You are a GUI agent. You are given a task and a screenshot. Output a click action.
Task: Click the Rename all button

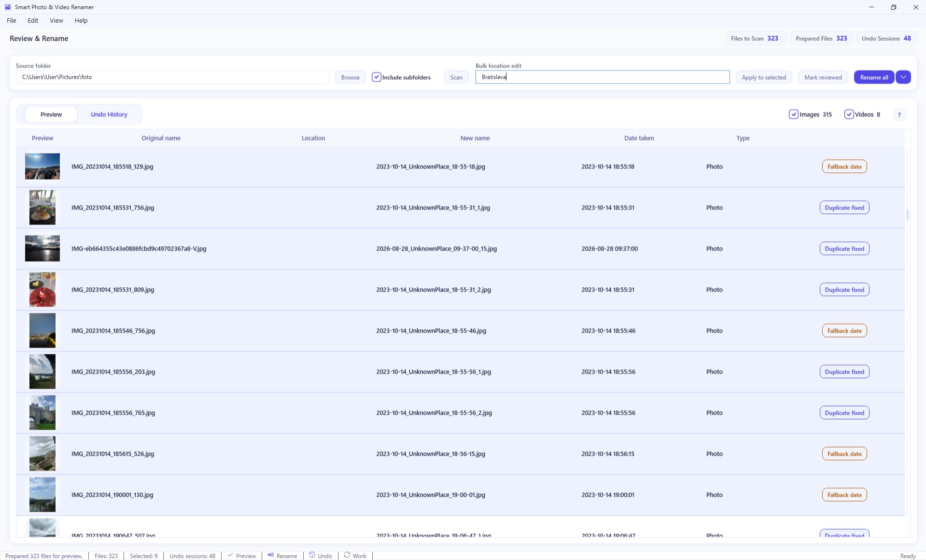[874, 77]
